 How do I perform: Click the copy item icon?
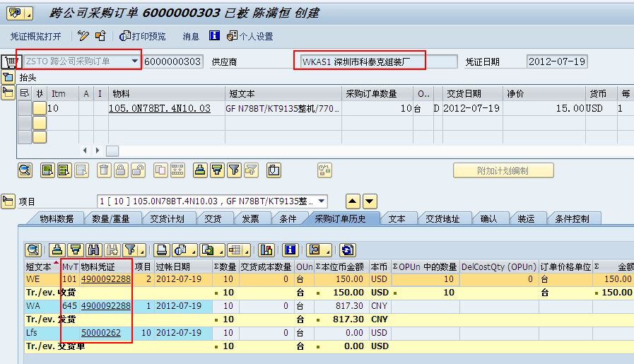tap(160, 170)
